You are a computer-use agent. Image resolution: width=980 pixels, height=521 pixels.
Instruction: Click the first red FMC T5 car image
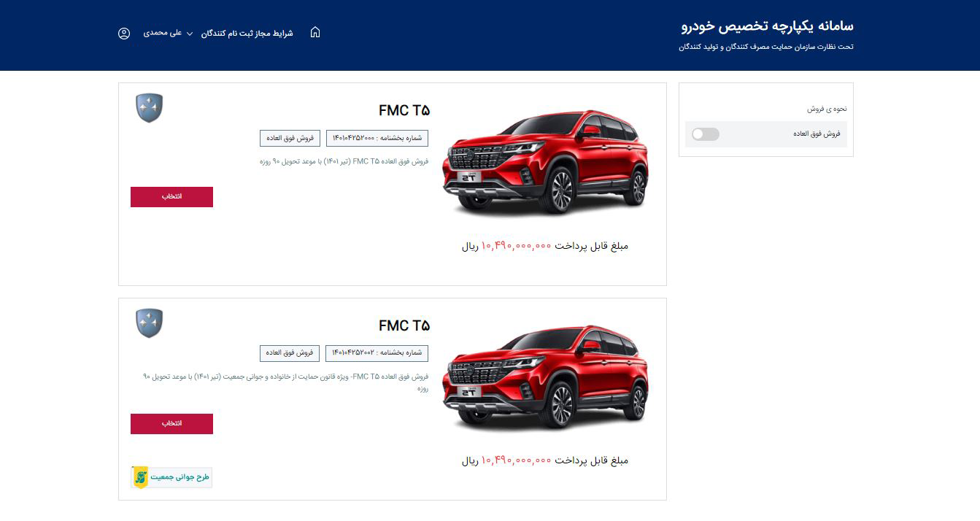[545, 163]
